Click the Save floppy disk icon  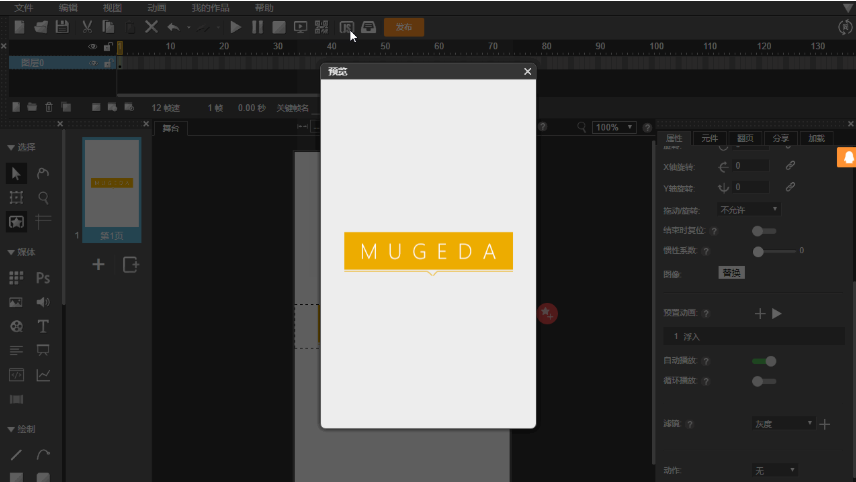(x=62, y=27)
